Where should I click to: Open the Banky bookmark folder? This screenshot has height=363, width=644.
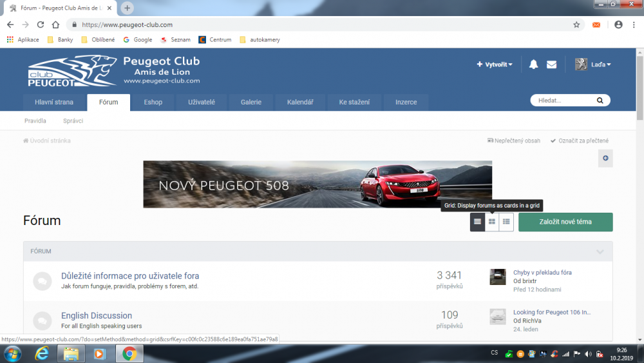point(61,39)
